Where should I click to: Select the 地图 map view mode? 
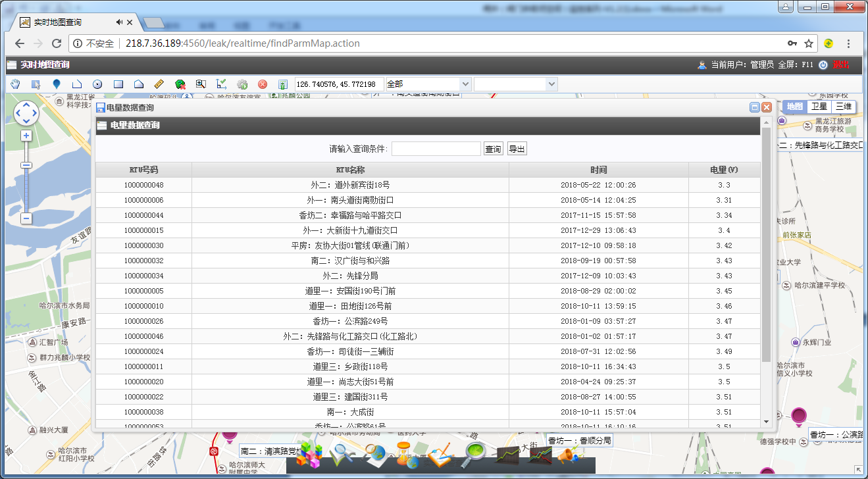click(x=795, y=107)
